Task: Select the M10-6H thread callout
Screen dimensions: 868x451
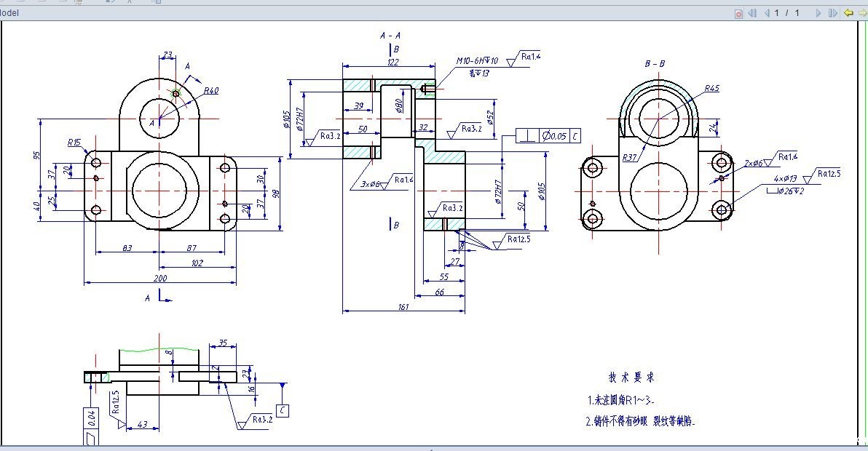Action: coord(477,61)
